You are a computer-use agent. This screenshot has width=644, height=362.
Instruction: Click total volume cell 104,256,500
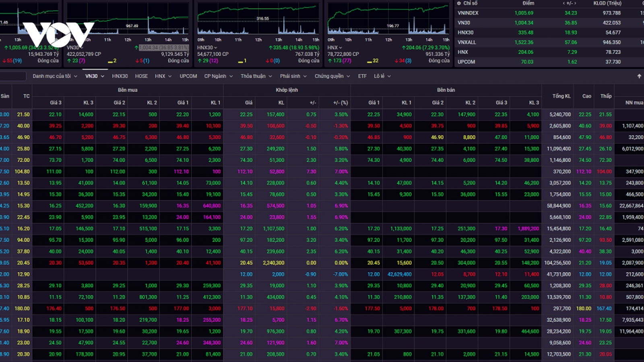click(557, 263)
